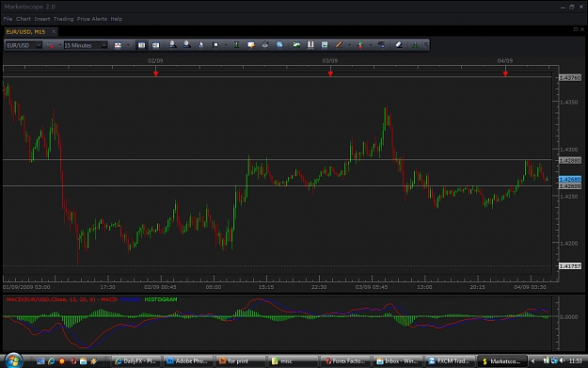Open Internet Explorer from quick launch
Image resolution: width=588 pixels, height=368 pixels.
52,360
